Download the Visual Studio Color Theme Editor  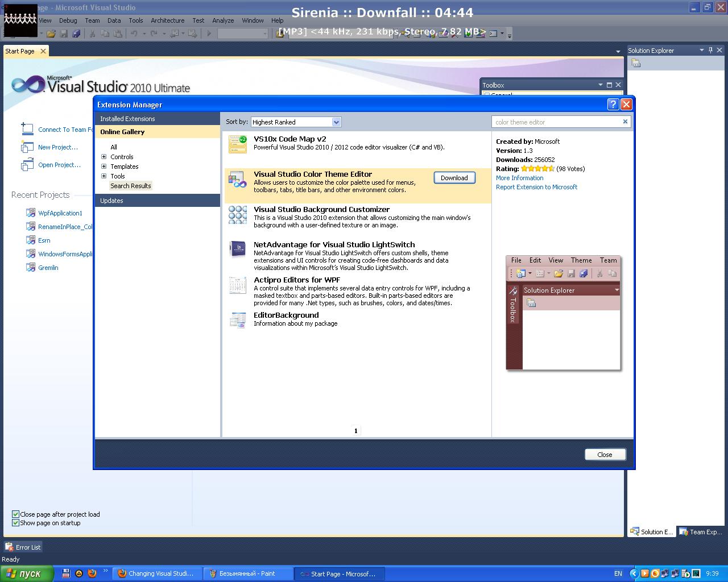[454, 178]
